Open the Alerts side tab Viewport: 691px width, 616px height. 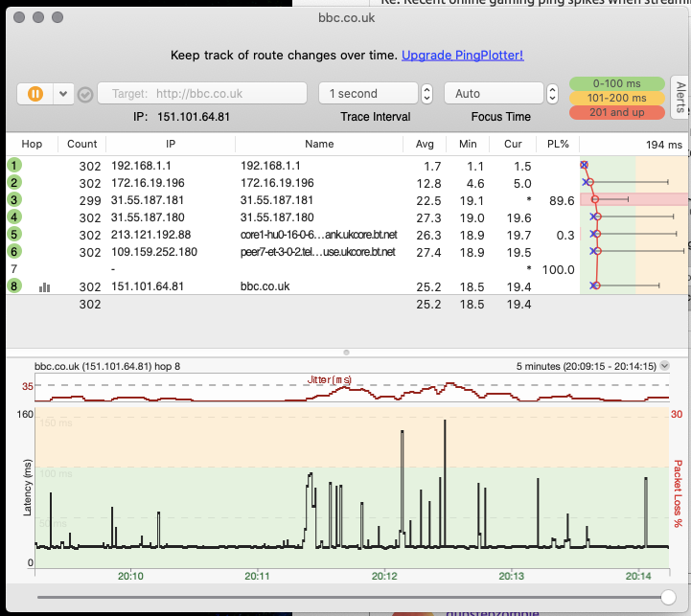pos(680,98)
